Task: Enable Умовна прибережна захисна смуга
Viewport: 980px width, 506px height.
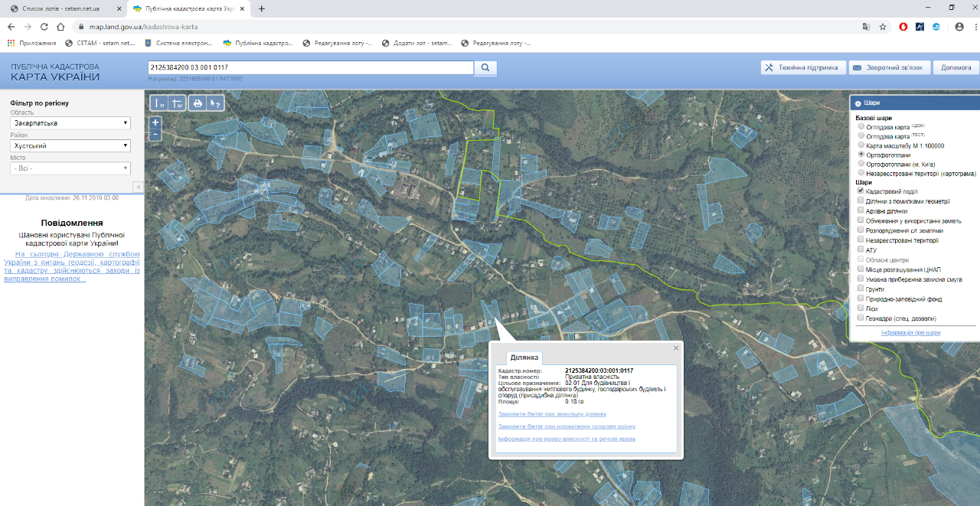Action: click(x=861, y=279)
